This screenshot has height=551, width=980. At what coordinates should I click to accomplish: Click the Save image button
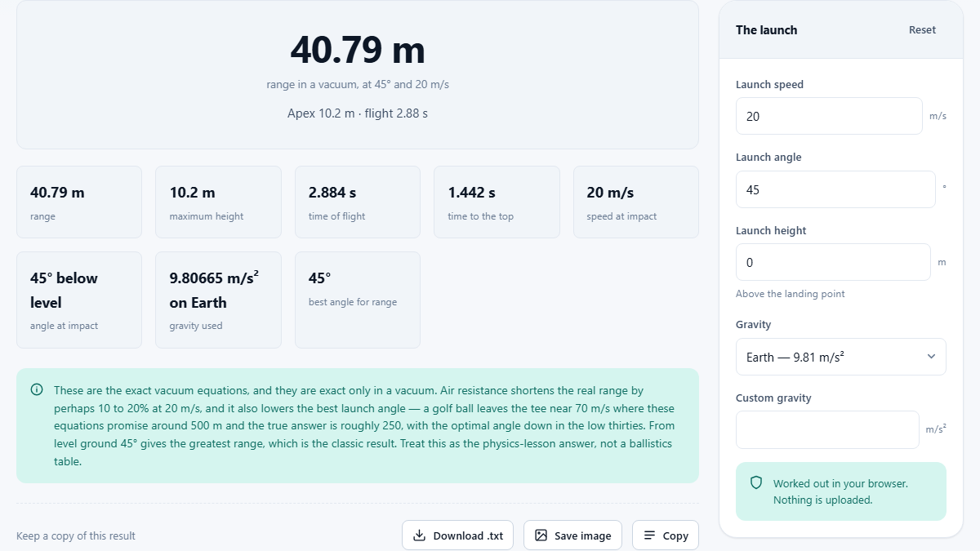point(572,535)
